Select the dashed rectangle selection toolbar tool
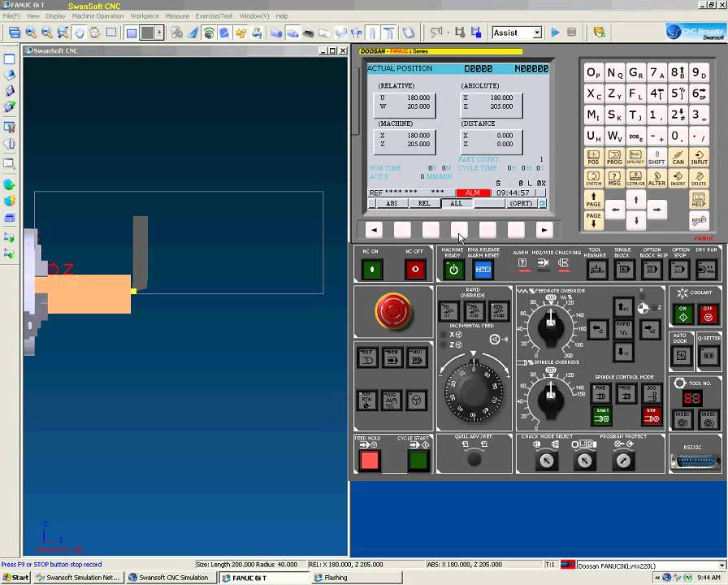The image size is (728, 585). click(111, 32)
